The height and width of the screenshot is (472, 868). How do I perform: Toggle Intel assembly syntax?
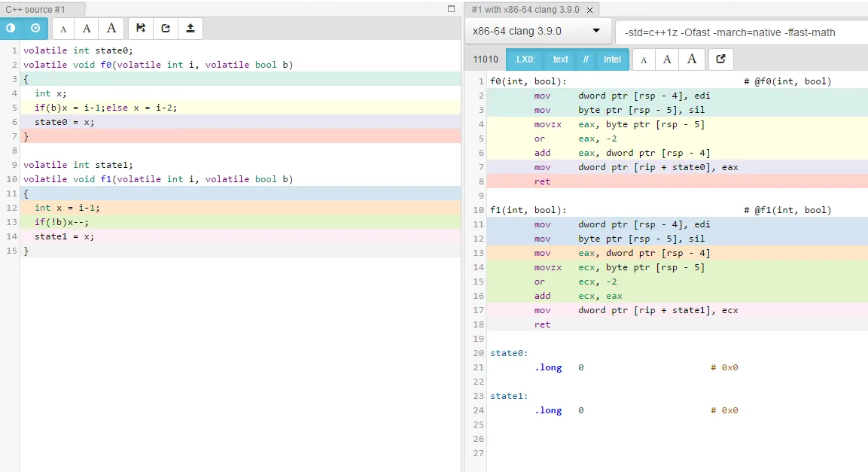pyautogui.click(x=612, y=59)
